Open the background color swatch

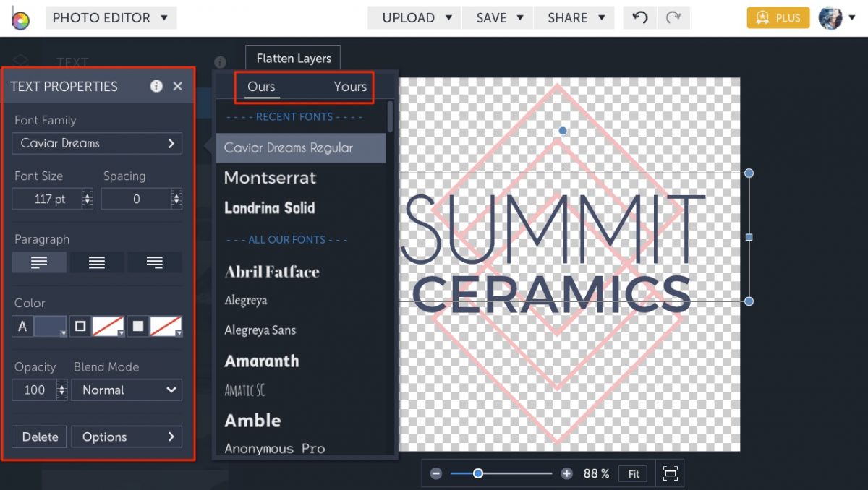[x=166, y=327]
